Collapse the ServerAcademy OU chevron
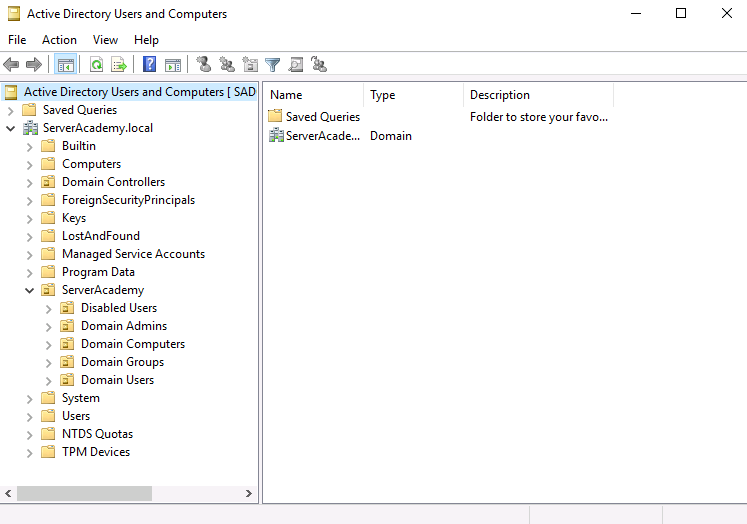This screenshot has width=747, height=524. click(30, 290)
